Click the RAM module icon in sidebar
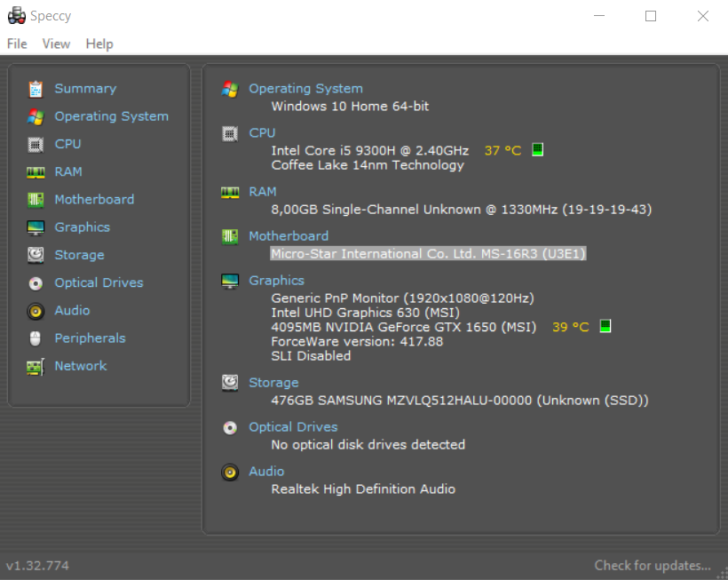Image resolution: width=728 pixels, height=580 pixels. 36,172
